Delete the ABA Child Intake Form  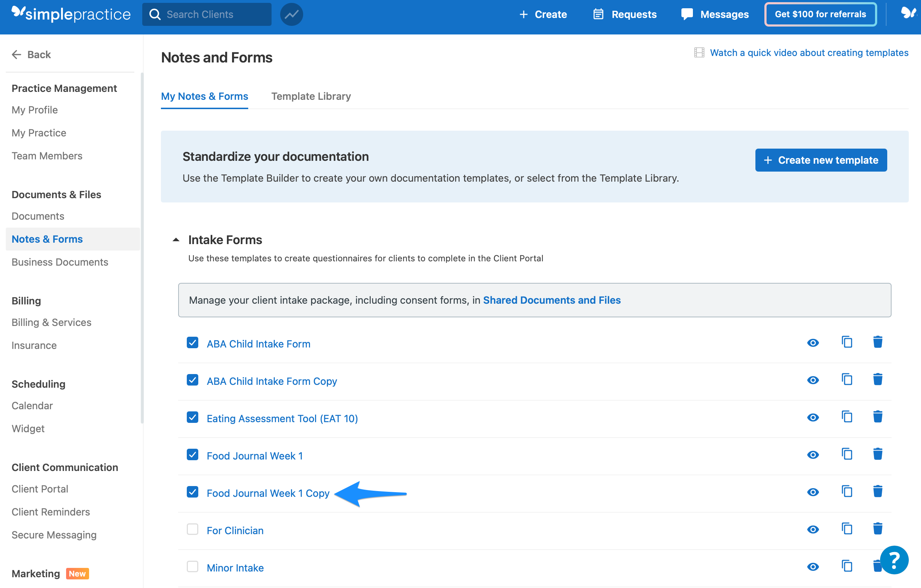coord(878,342)
